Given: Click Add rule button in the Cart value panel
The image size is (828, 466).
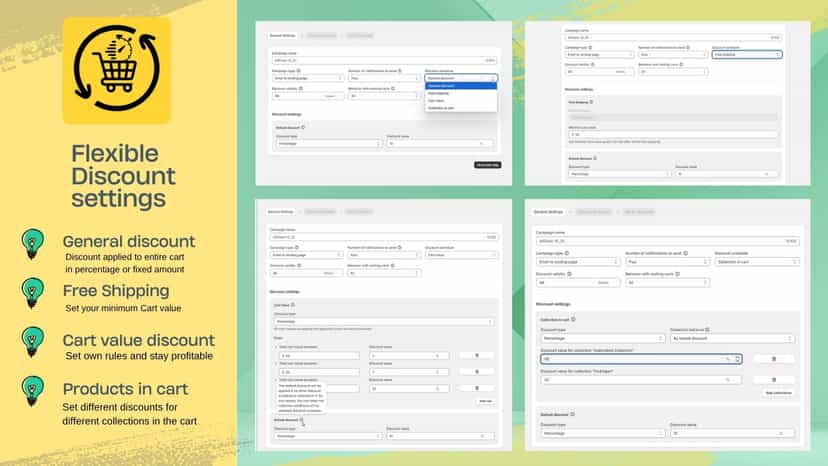Looking at the screenshot, I should pos(485,401).
